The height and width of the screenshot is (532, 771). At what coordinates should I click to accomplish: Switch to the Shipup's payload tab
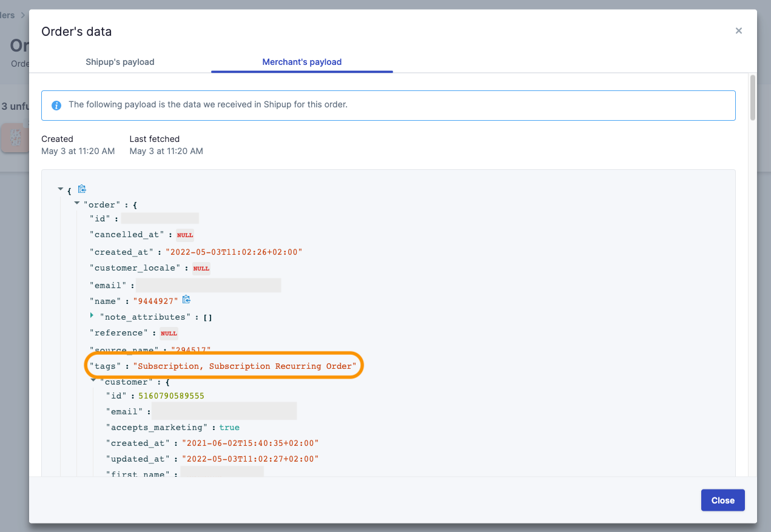pos(120,62)
